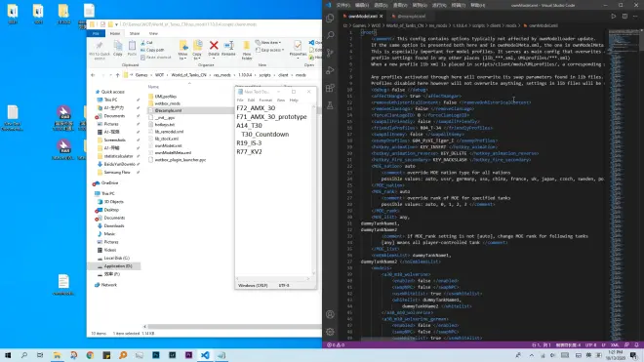Screen dimensions: 644x362
Task: Switch to the Share tab in Explorer ribbon
Action: point(135,34)
